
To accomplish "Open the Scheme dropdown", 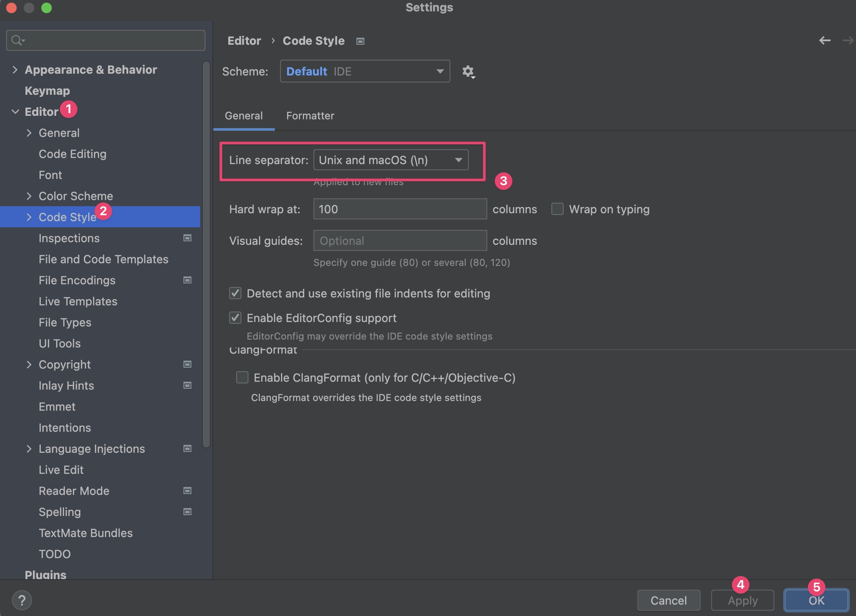I will (x=365, y=72).
